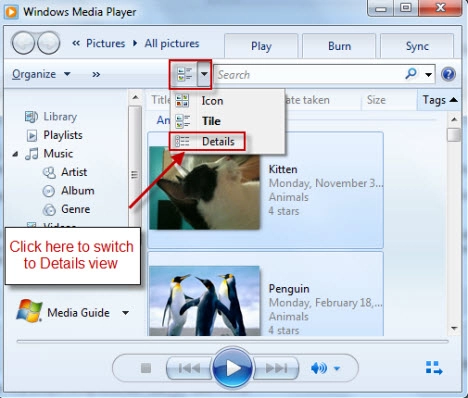
Task: Open the Organize menu
Action: 41,74
